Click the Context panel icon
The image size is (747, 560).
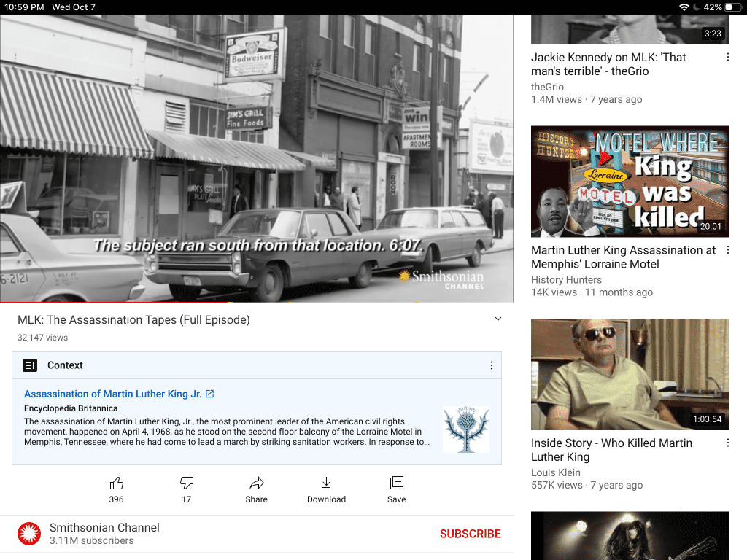click(x=30, y=365)
